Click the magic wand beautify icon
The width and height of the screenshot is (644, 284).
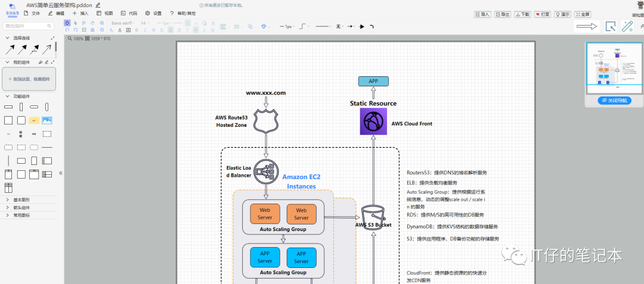point(627,26)
